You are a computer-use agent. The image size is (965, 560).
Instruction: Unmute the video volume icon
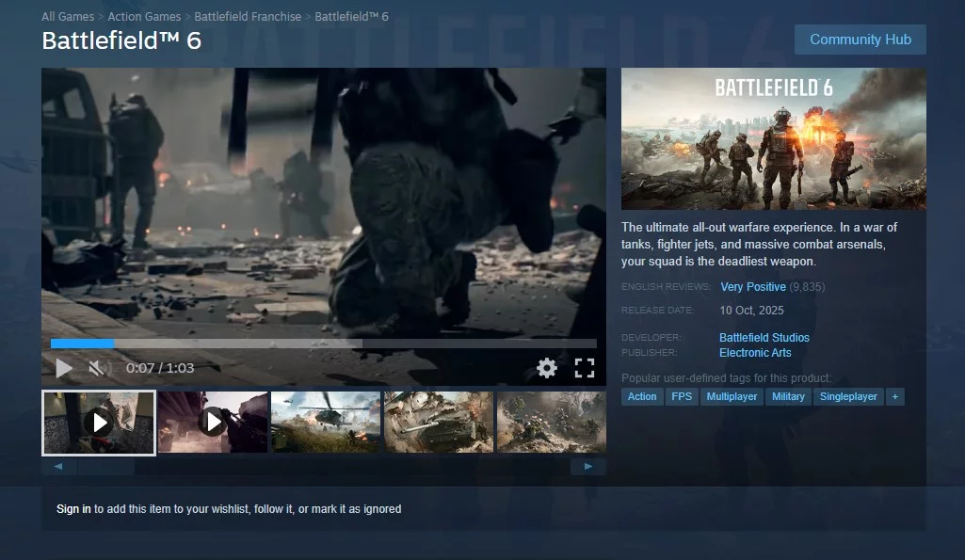98,368
